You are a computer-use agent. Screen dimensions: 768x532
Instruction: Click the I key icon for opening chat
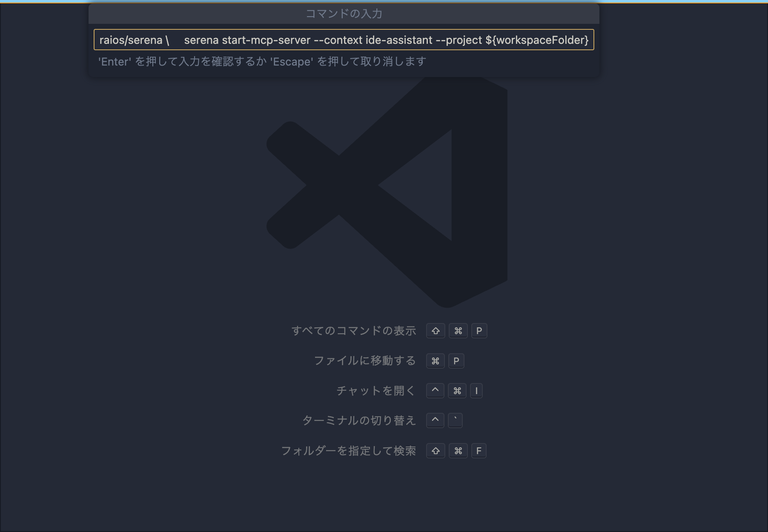(476, 390)
